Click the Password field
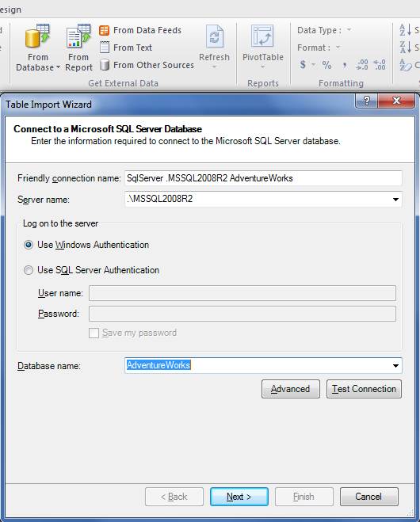Screen dimensions: 420x522 pyautogui.click(x=242, y=314)
